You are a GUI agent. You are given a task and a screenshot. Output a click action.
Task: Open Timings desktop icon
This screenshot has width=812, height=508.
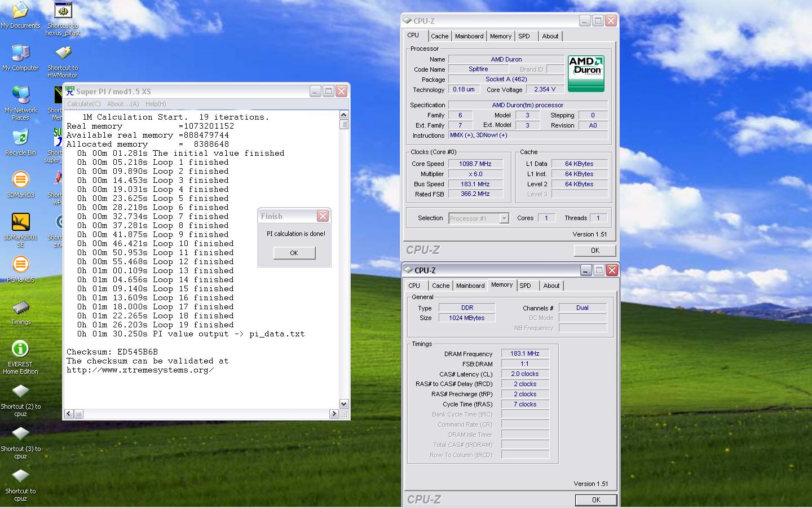click(x=20, y=312)
